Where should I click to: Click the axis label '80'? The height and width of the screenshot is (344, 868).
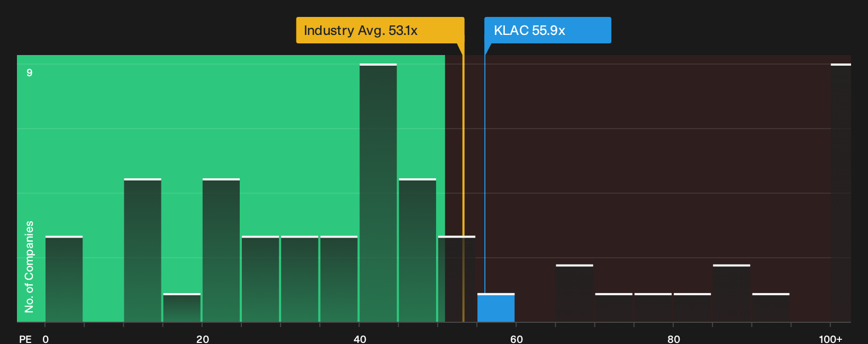coord(674,339)
